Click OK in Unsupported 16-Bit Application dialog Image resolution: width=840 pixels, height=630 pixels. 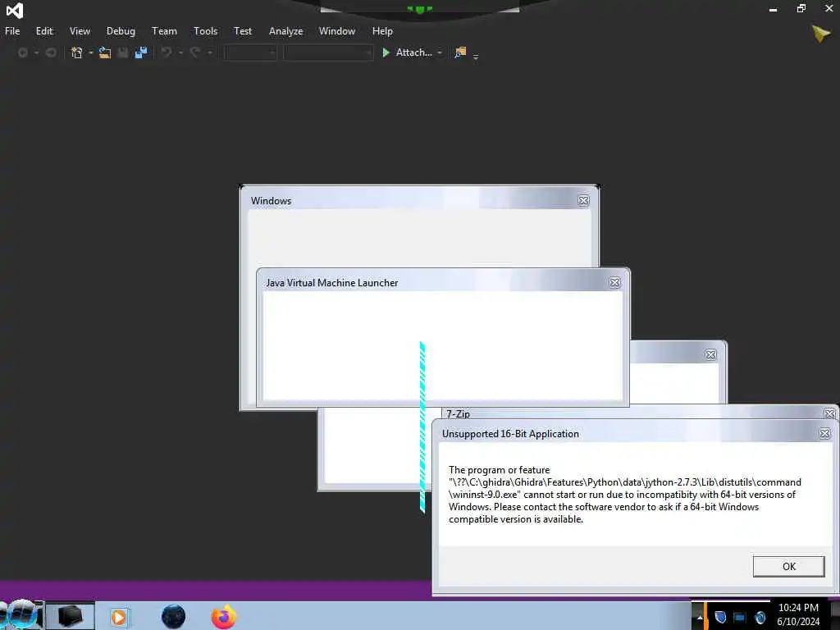tap(788, 566)
